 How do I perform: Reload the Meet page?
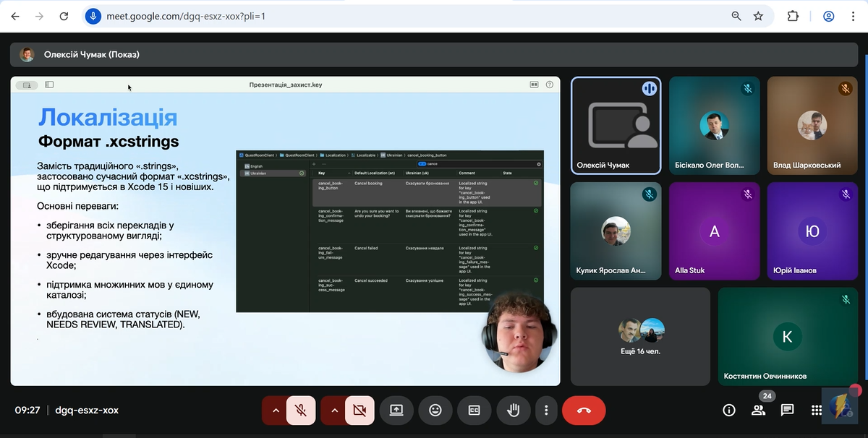click(x=64, y=16)
